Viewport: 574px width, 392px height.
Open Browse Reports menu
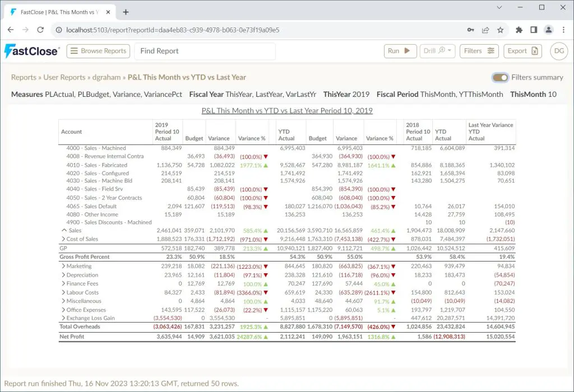(99, 51)
